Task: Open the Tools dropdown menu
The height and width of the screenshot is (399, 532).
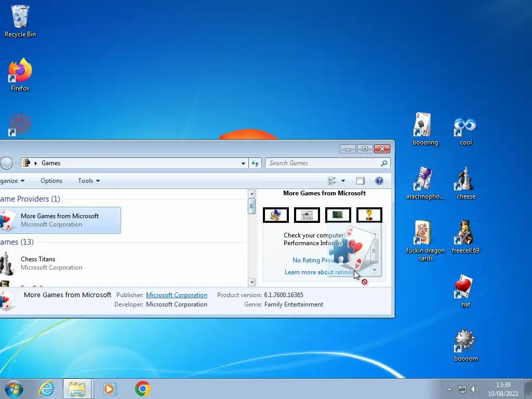Action: tap(89, 181)
